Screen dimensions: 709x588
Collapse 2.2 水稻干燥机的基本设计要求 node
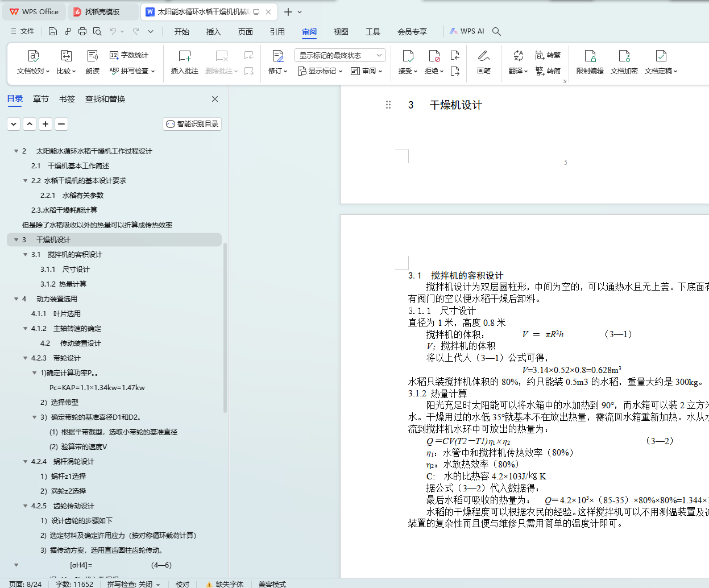[x=25, y=181]
